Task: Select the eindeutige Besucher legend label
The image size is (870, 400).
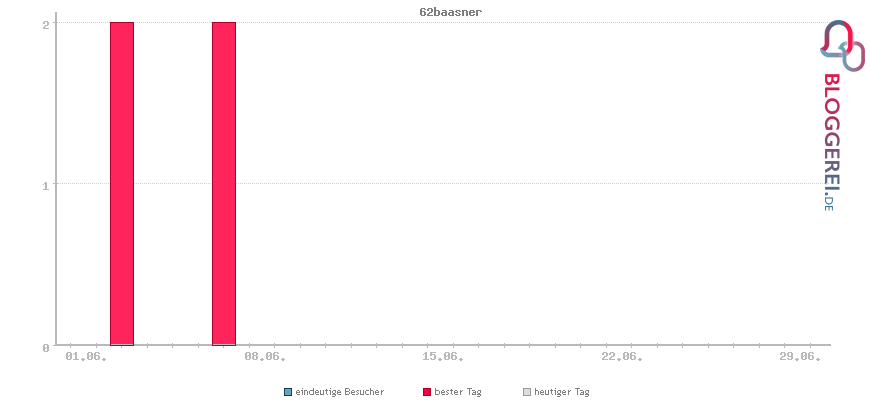Action: [x=340, y=392]
